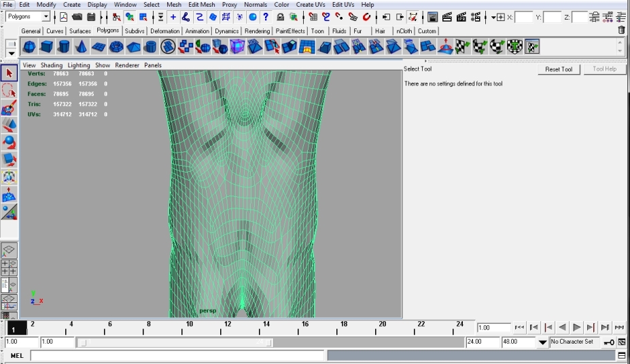This screenshot has height=364, width=630.
Task: Click the X coordinate input field
Action: click(524, 17)
